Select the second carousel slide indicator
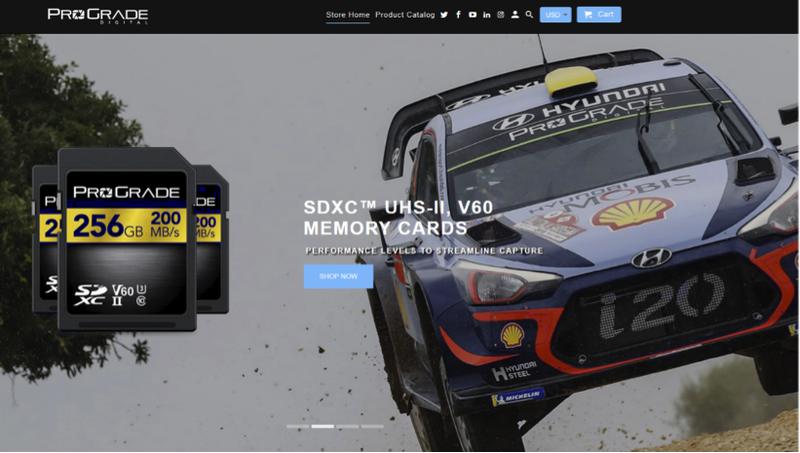800x453 pixels. [322, 426]
